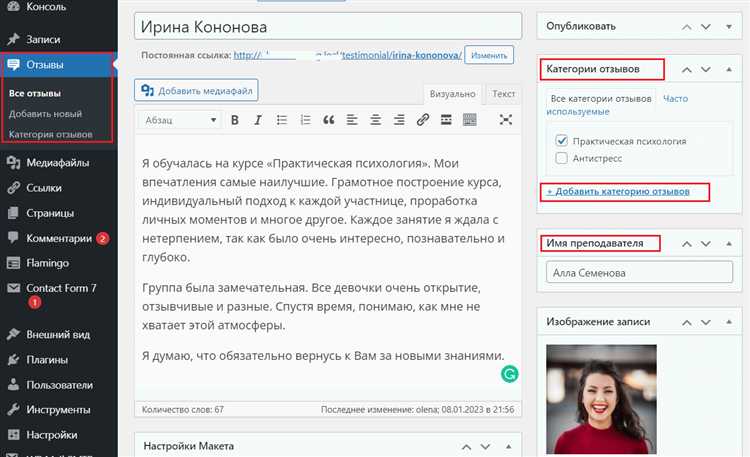Click into the review text editor
Viewport: 750px width, 457px height.
click(x=328, y=268)
